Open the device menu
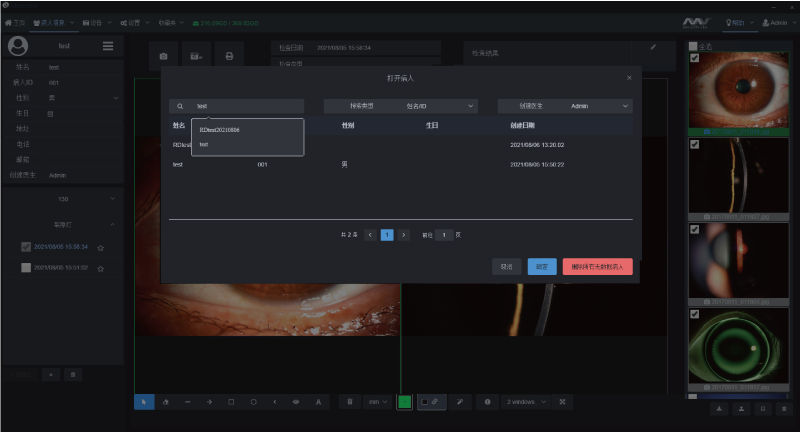 click(97, 23)
